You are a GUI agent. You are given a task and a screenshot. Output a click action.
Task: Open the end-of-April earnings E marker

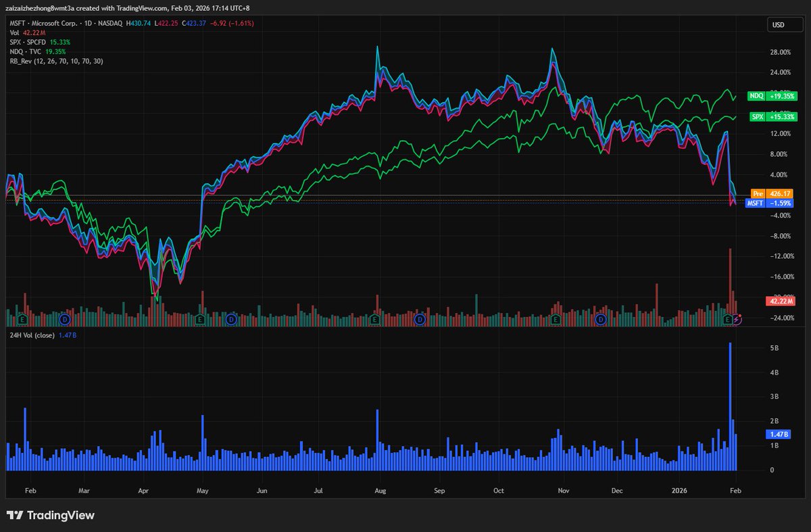tap(201, 318)
